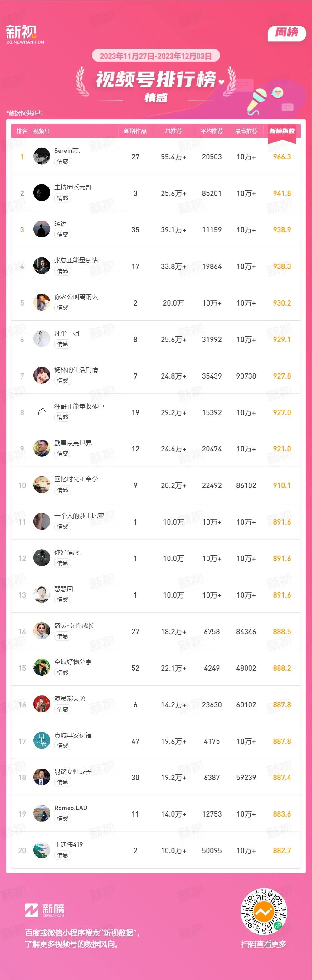
Task: Click the 966.3 index score
Action: (x=282, y=157)
